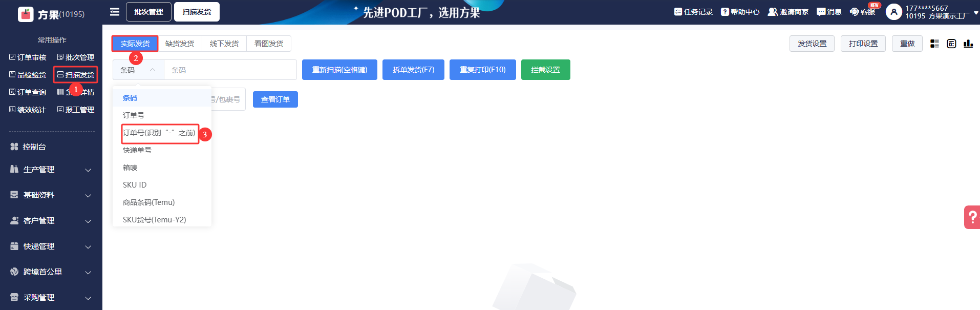Choose 箱唛 option
The height and width of the screenshot is (310, 980).
pos(162,168)
